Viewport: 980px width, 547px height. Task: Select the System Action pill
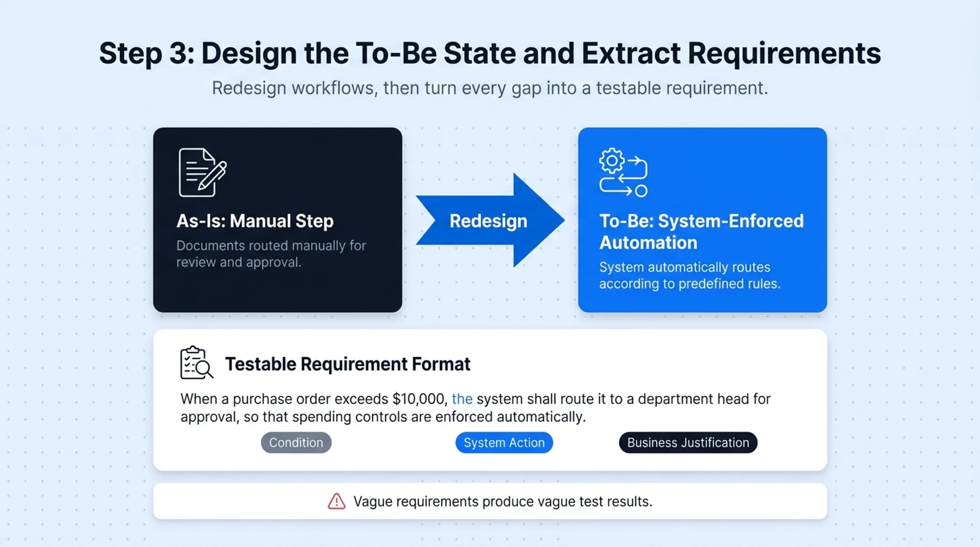[x=504, y=442]
